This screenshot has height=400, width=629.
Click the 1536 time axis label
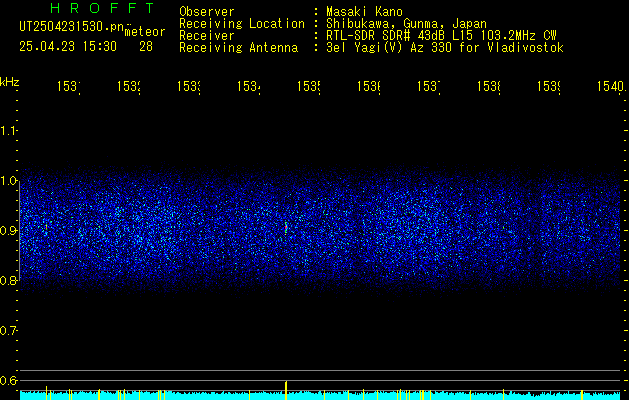(x=369, y=87)
